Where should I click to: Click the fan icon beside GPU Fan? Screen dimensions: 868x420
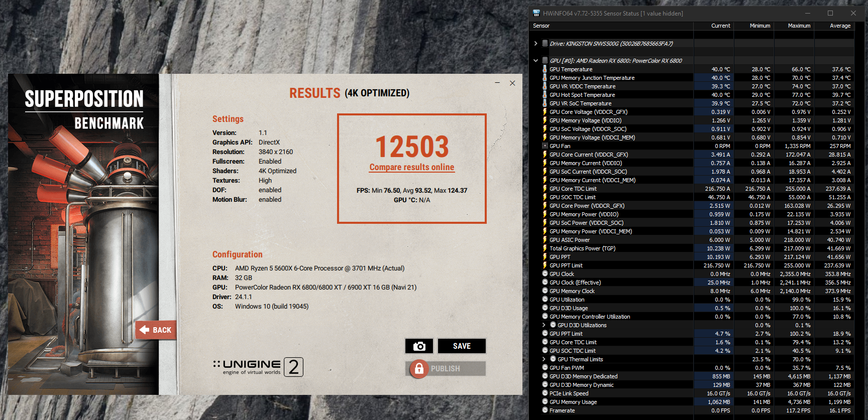(x=545, y=146)
